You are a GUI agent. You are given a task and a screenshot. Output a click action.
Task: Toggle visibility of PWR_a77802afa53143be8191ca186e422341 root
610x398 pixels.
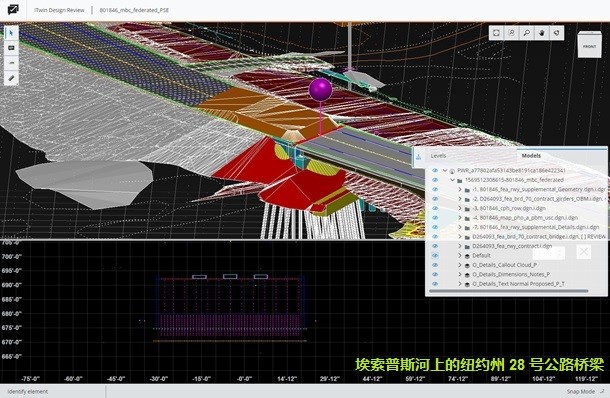coord(435,170)
